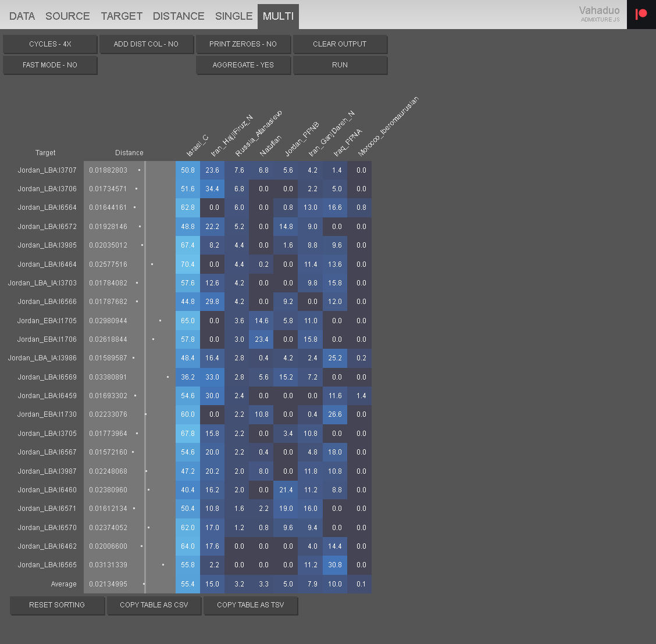Select the SINGLE tab
The image size is (656, 644).
234,16
